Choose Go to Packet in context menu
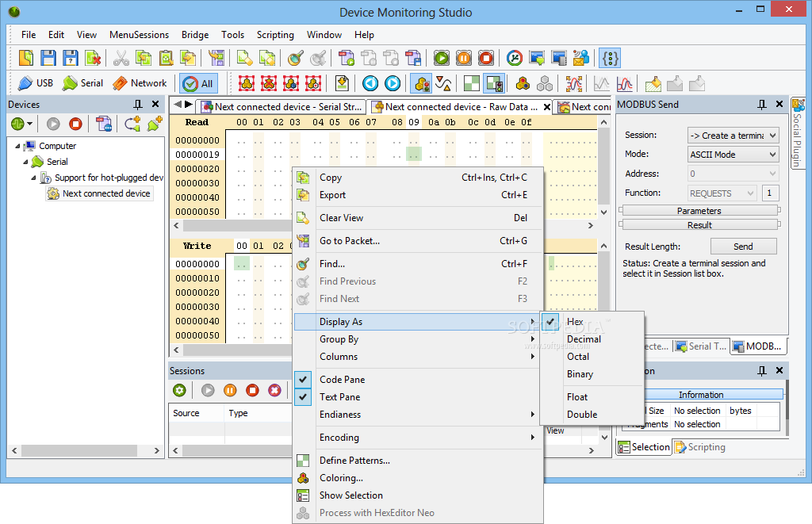This screenshot has width=812, height=524. [419, 241]
